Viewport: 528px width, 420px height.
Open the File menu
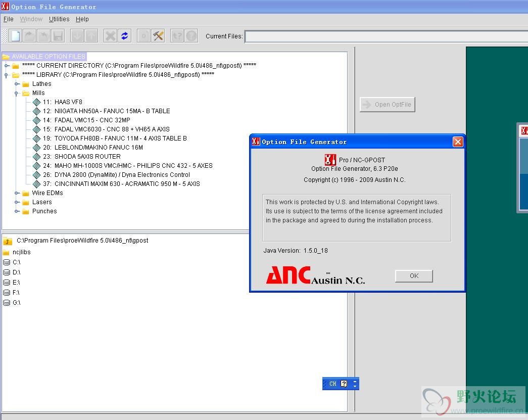pyautogui.click(x=9, y=19)
